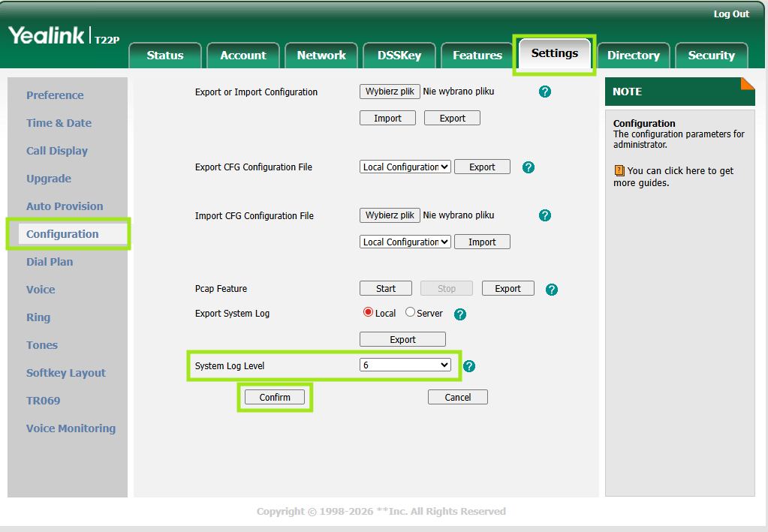Click Import next to Import CFG Local Configuration dropdown

point(482,242)
